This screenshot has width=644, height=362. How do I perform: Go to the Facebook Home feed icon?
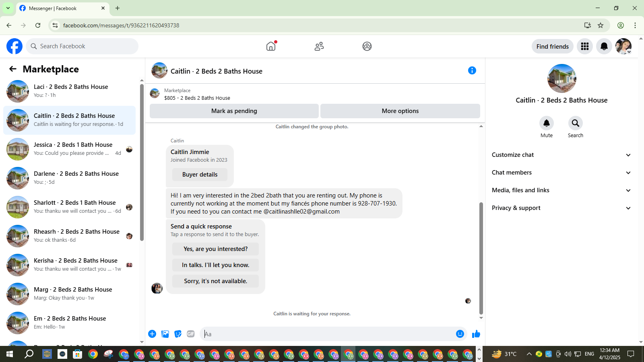pos(271,46)
